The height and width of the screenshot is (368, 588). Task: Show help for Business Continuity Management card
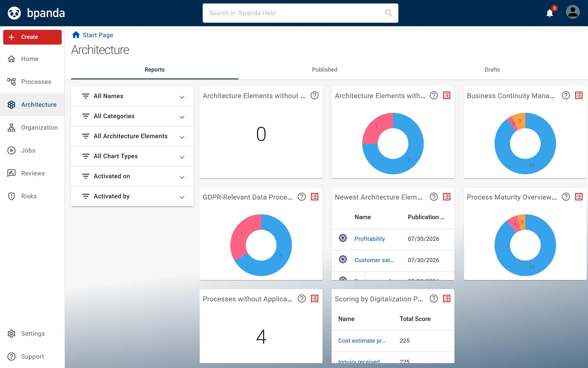point(566,95)
